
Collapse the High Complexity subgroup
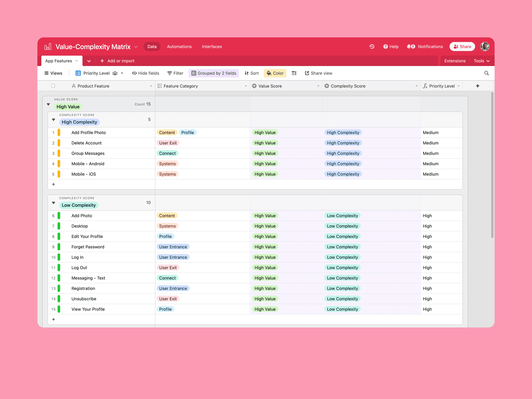53,120
